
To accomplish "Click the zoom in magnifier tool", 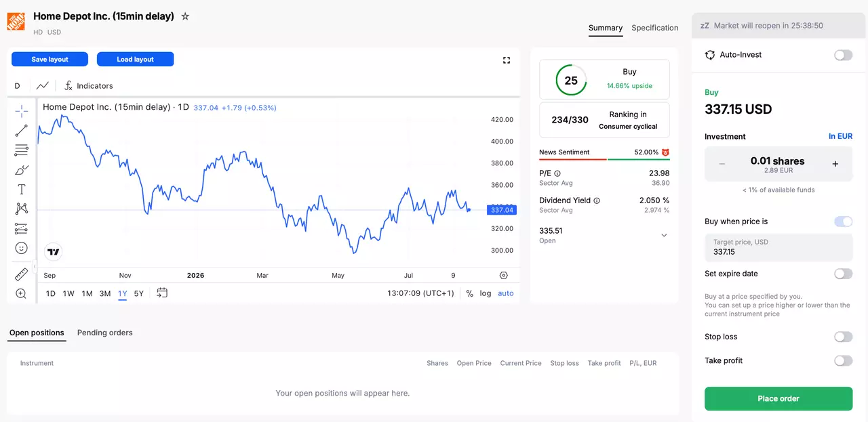I will (x=22, y=293).
